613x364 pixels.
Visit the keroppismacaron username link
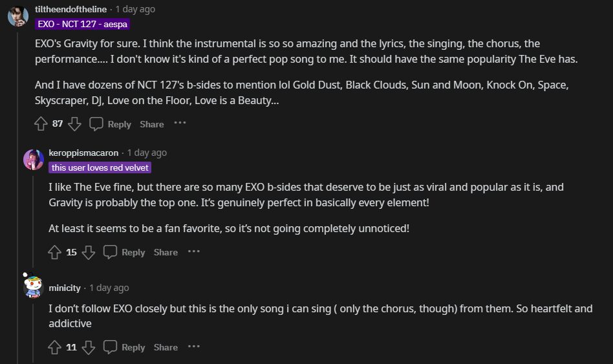[x=83, y=153]
